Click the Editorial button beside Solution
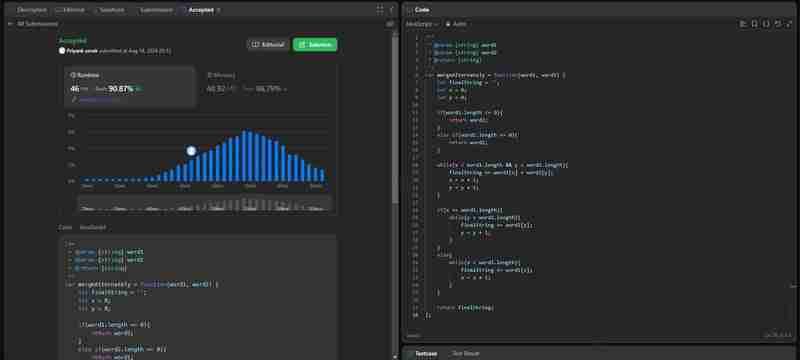 point(268,45)
